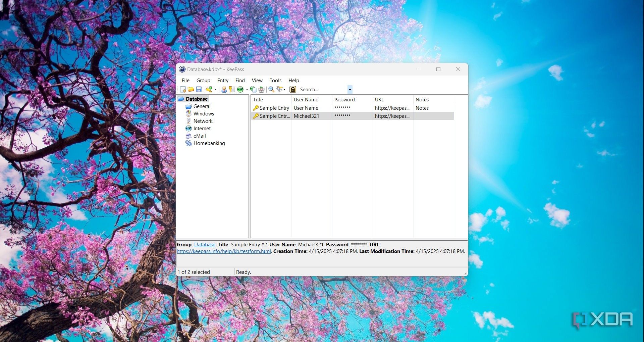The image size is (644, 342).
Task: Click the Copy URL toolbar icon
Action: click(x=253, y=89)
